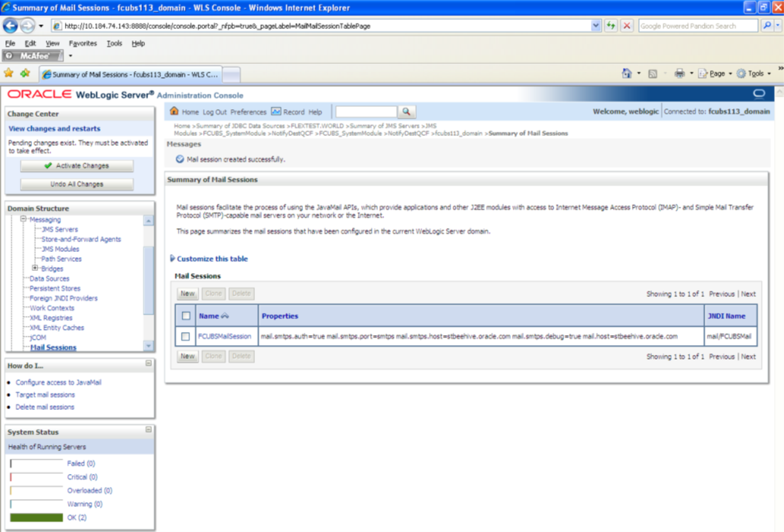This screenshot has height=532, width=784.
Task: Open the McAfee toolbar dropdown arrow
Action: pyautogui.click(x=70, y=56)
